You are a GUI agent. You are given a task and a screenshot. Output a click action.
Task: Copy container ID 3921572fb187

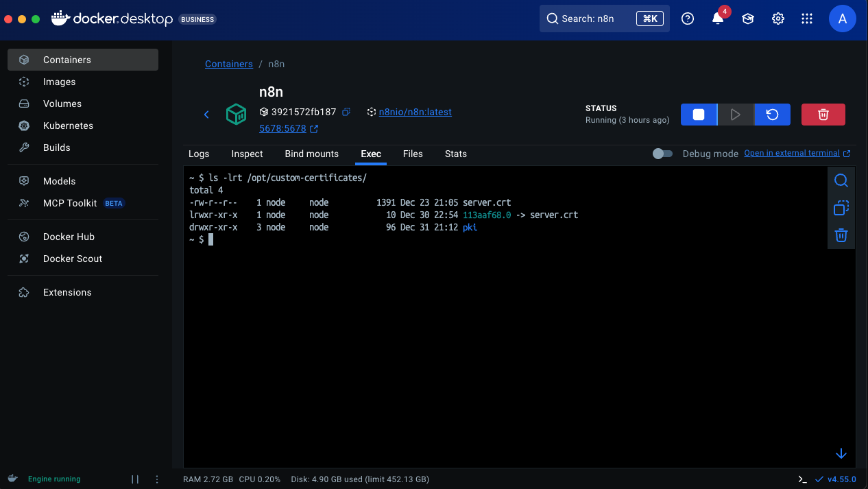tap(346, 112)
